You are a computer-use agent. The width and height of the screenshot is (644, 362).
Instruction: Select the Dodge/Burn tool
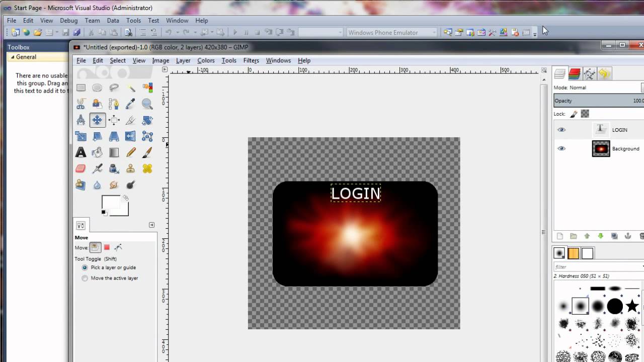131,185
